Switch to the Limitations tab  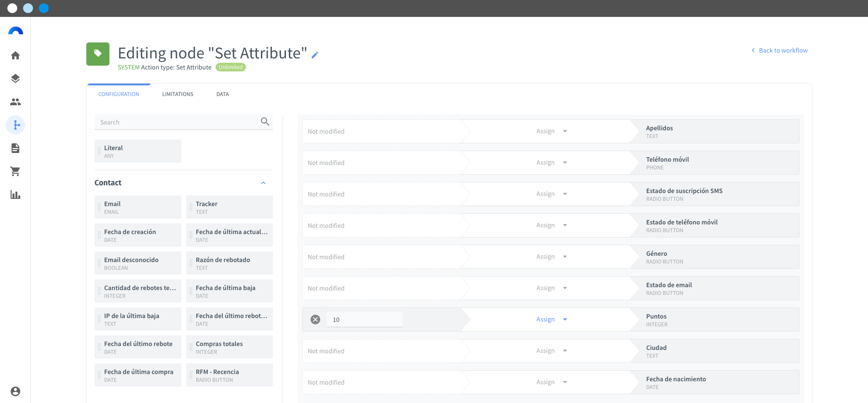(177, 94)
